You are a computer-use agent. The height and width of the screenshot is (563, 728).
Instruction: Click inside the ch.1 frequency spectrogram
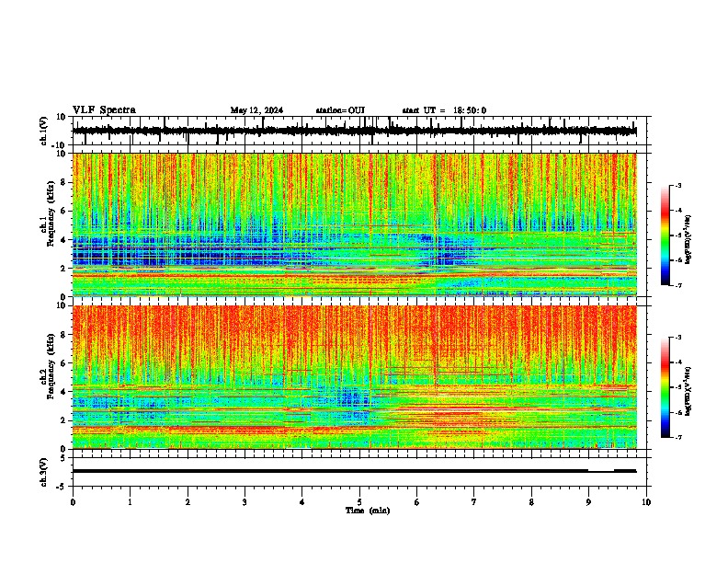pyautogui.click(x=355, y=224)
